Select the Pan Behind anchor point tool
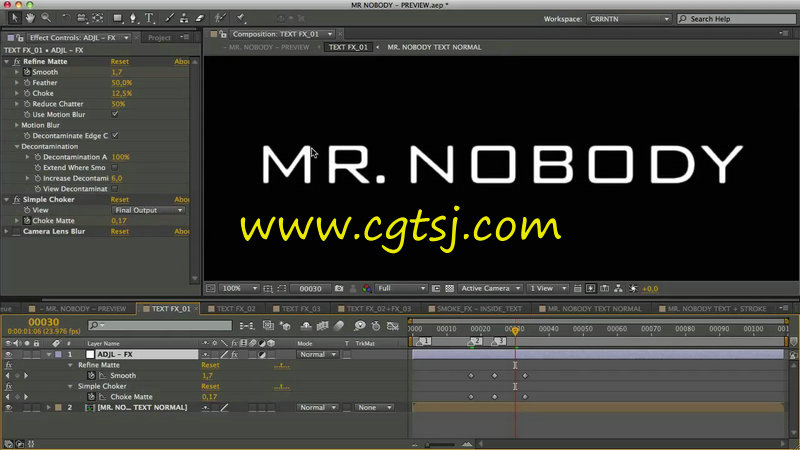The width and height of the screenshot is (800, 450). pyautogui.click(x=98, y=18)
